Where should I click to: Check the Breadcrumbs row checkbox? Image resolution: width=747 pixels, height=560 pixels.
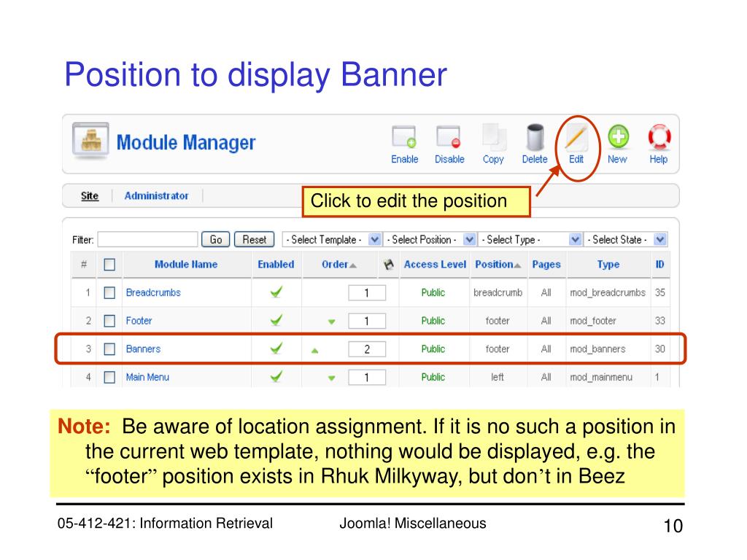pos(109,292)
